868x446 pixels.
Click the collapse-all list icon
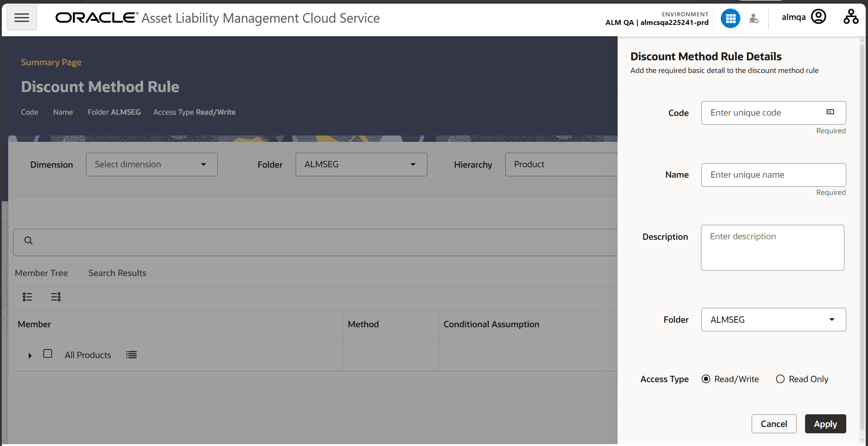tap(56, 297)
